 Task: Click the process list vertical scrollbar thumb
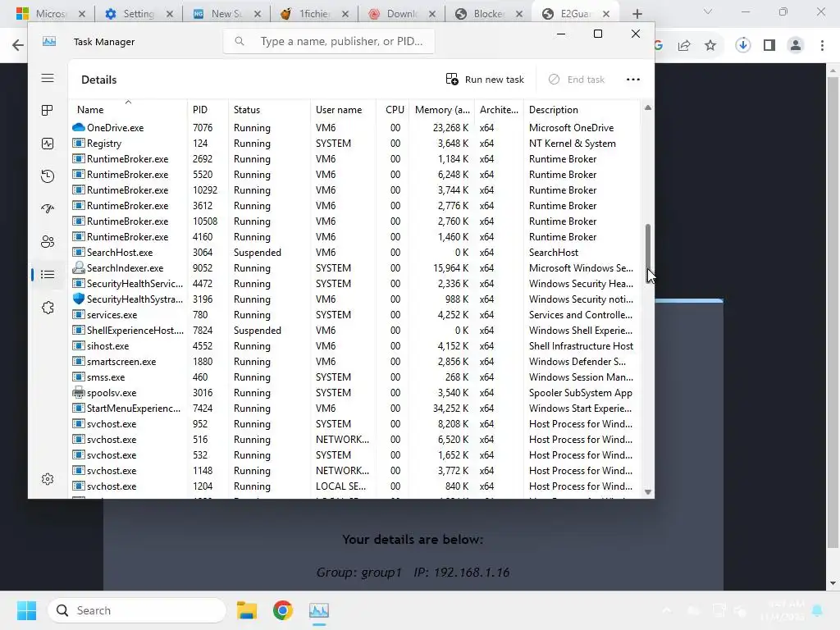pyautogui.click(x=648, y=248)
